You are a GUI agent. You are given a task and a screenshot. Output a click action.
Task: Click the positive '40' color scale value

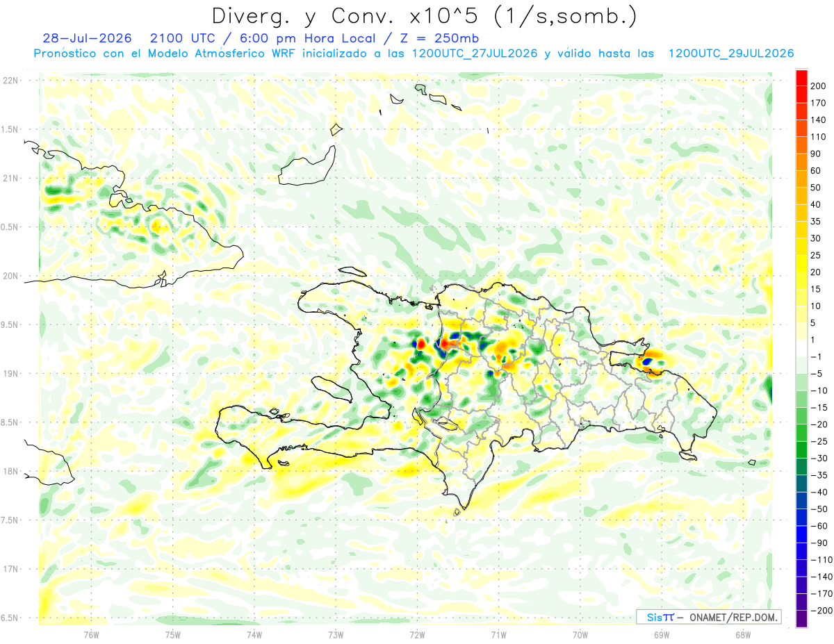tap(817, 204)
